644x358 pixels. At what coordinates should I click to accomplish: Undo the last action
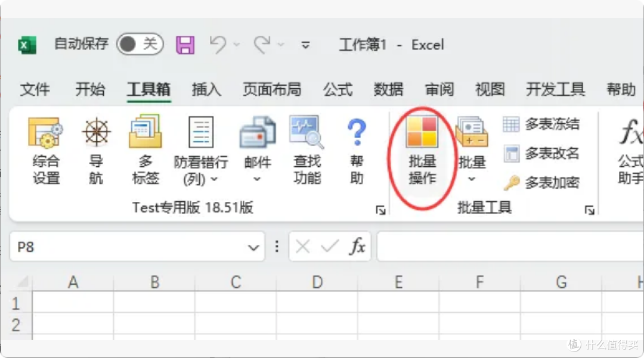click(218, 44)
